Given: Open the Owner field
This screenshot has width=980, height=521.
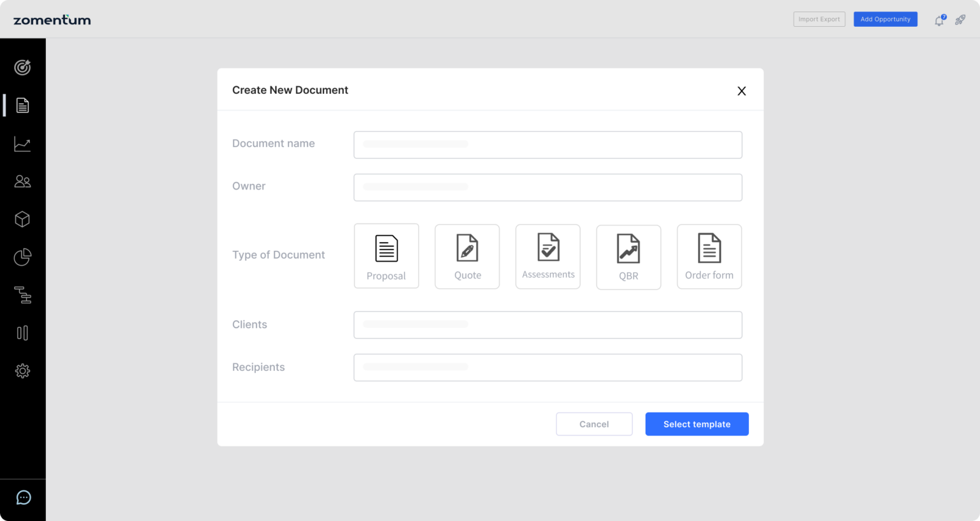Looking at the screenshot, I should click(x=548, y=188).
